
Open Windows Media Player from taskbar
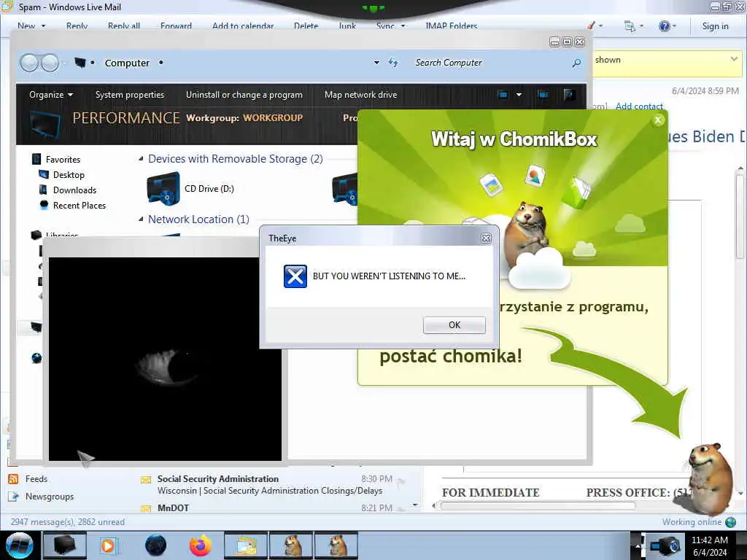(108, 545)
